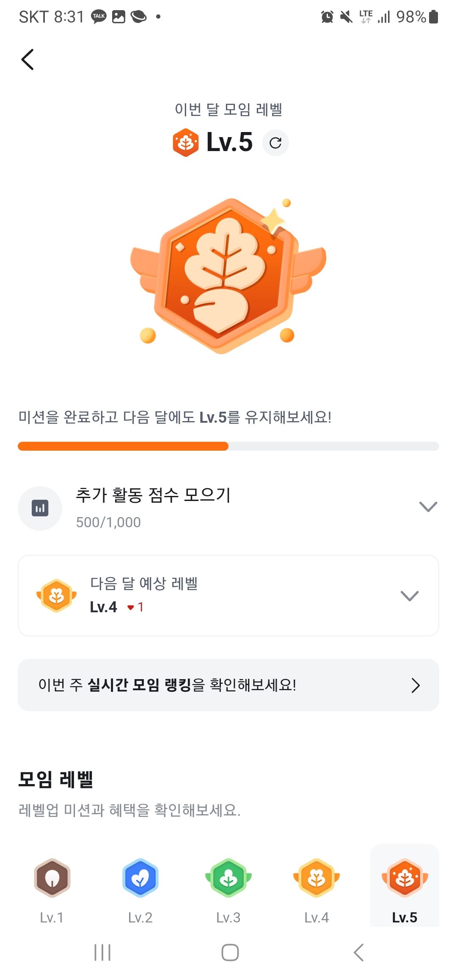Tap the red heart count next to Lv.4
Screen dimensions: 457x980
click(136, 608)
